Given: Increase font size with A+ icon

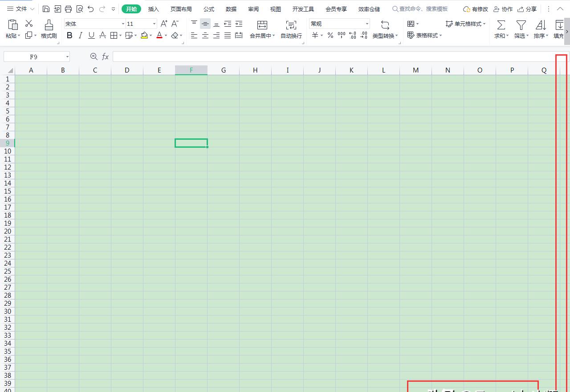Looking at the screenshot, I should coord(164,24).
